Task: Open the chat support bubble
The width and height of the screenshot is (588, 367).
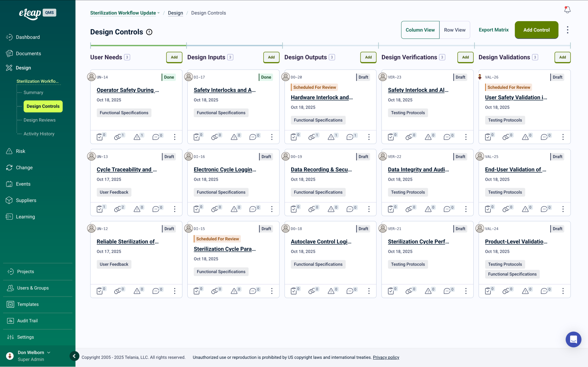Action: (573, 339)
